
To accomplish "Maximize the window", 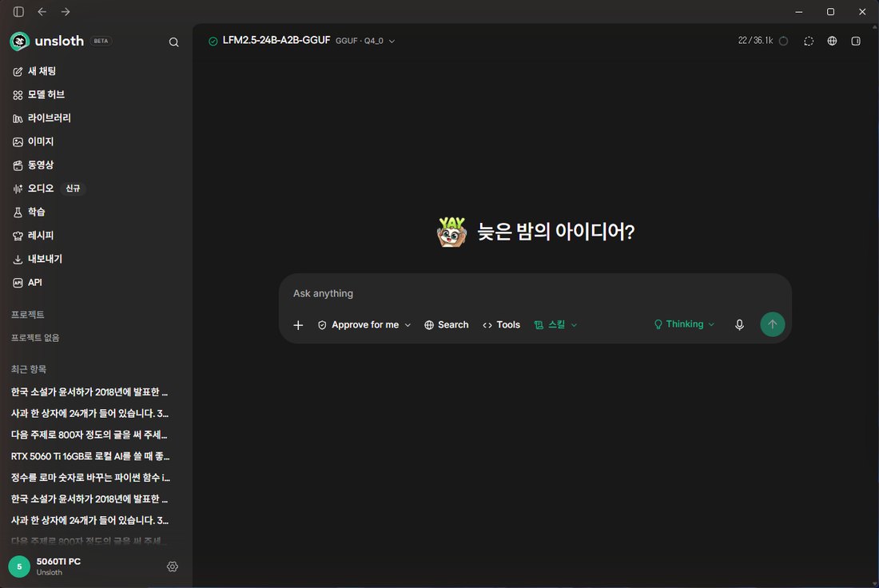I will 830,12.
